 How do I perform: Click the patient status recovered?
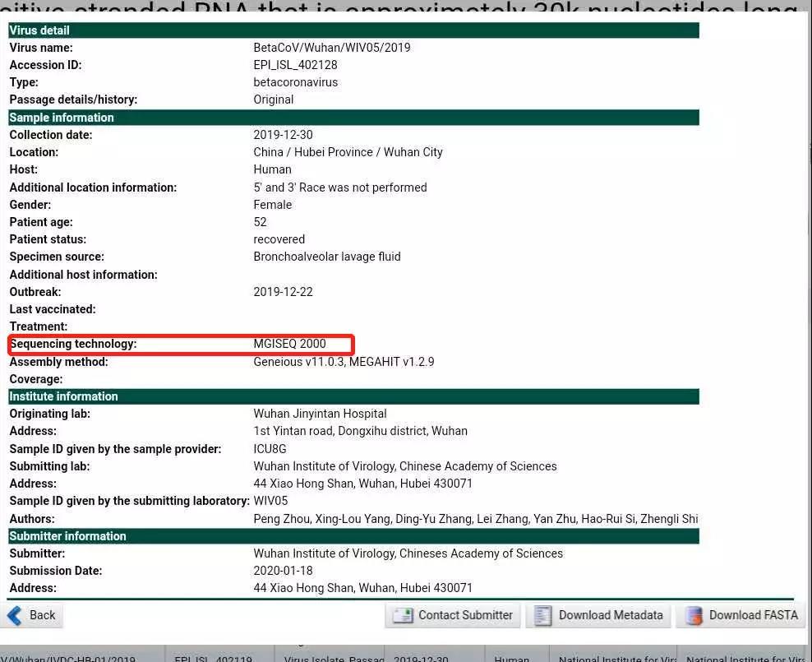279,239
